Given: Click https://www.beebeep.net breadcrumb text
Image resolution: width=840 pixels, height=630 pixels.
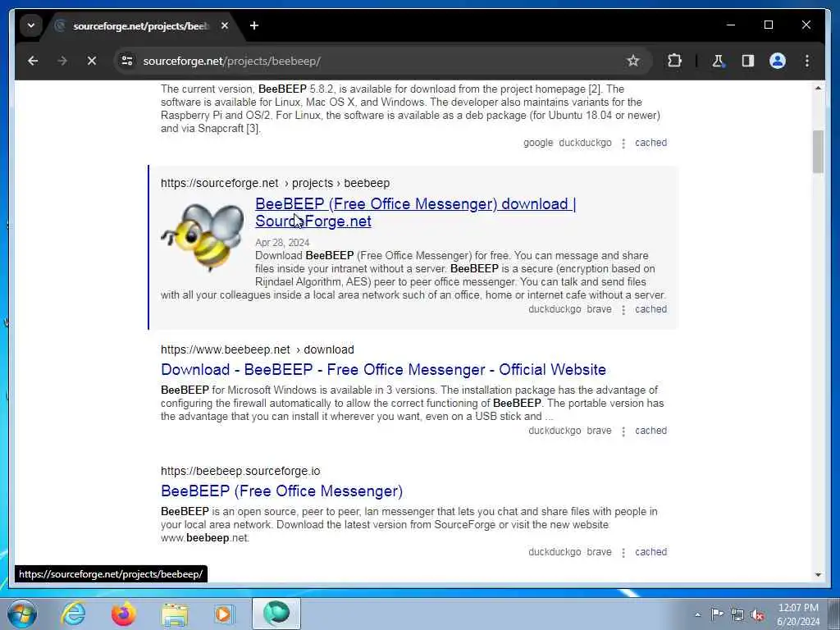Looking at the screenshot, I should coord(226,349).
